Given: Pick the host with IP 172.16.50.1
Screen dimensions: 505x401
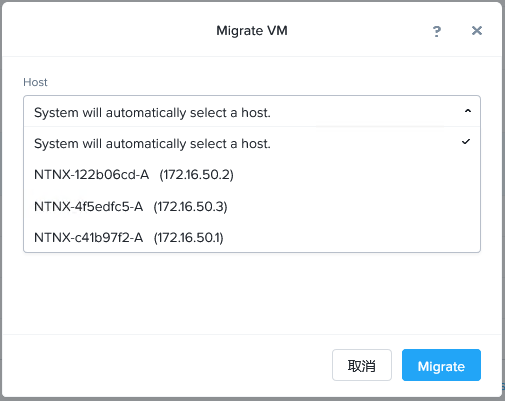Looking at the screenshot, I should (x=252, y=237).
